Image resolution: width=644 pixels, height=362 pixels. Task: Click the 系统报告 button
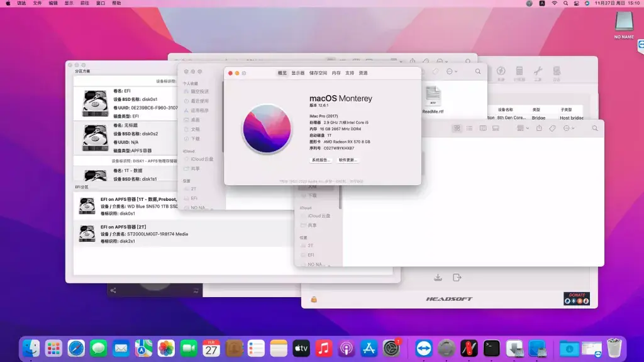click(320, 160)
